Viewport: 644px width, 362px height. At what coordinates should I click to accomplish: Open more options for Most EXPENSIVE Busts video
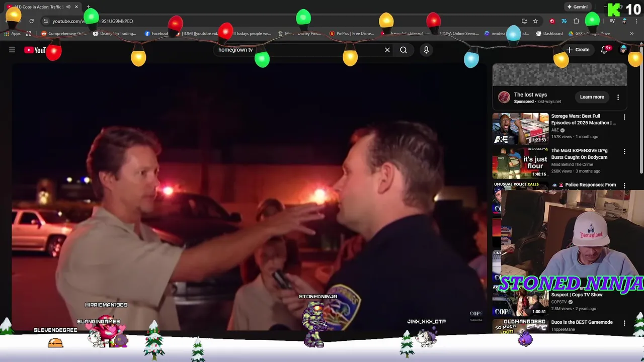pyautogui.click(x=624, y=151)
